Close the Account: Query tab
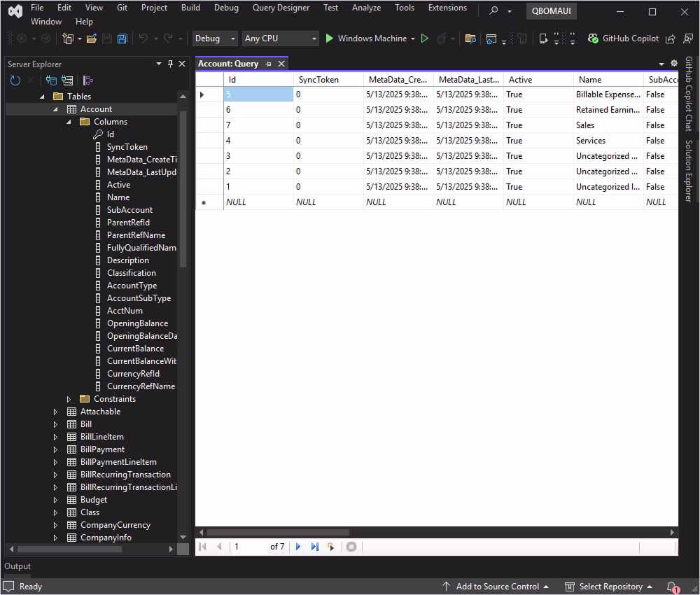700x595 pixels. point(281,64)
